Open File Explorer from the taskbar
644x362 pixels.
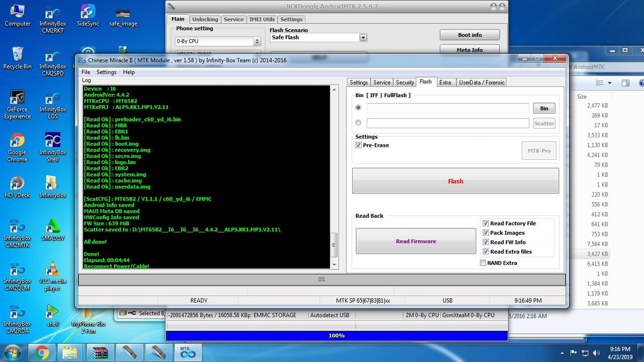point(70,352)
